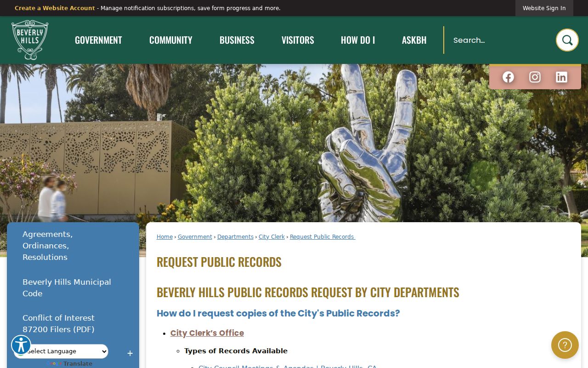Open the Select Language dropdown
Image resolution: width=588 pixels, height=368 pixels.
click(61, 351)
